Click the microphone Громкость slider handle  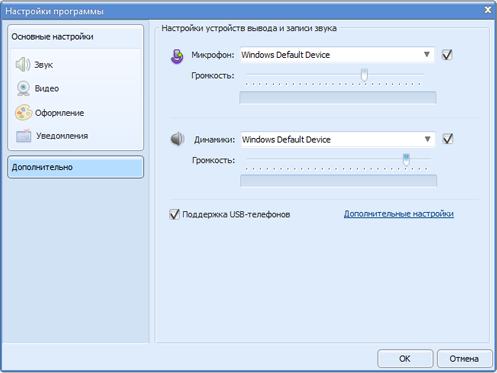pos(364,75)
